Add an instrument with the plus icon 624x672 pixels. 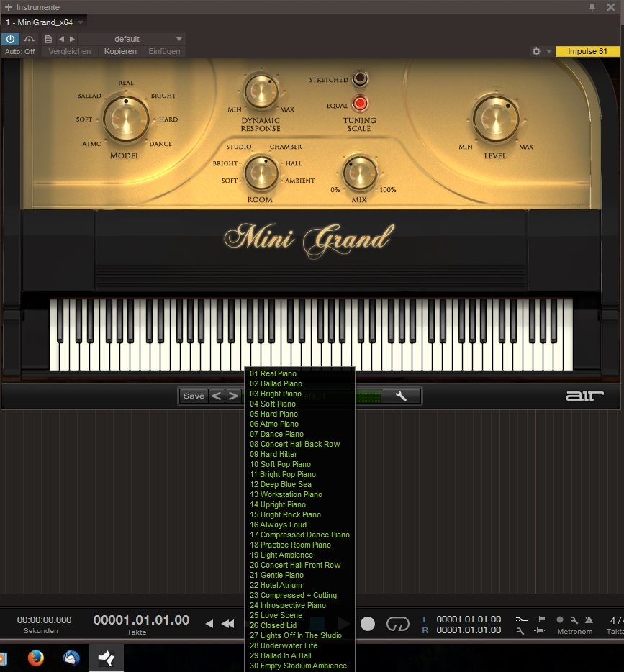pyautogui.click(x=9, y=7)
